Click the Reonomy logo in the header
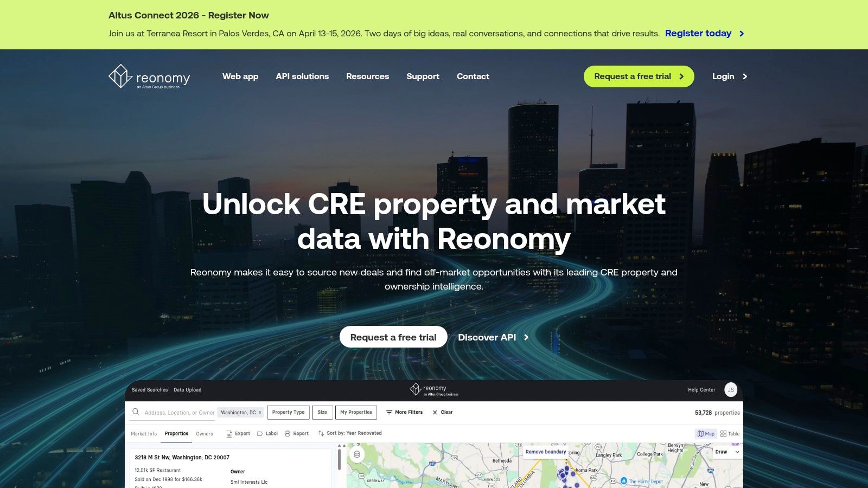The height and width of the screenshot is (488, 868). (149, 76)
